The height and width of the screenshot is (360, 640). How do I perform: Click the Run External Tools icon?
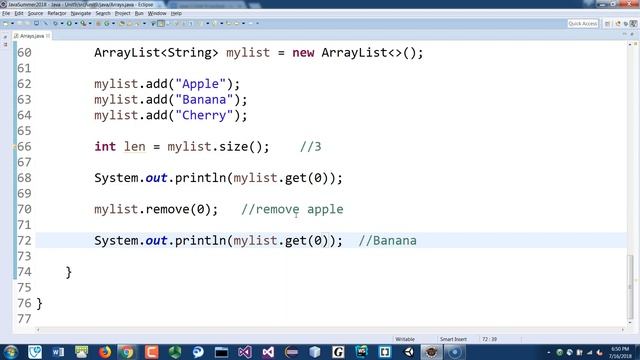tap(83, 24)
